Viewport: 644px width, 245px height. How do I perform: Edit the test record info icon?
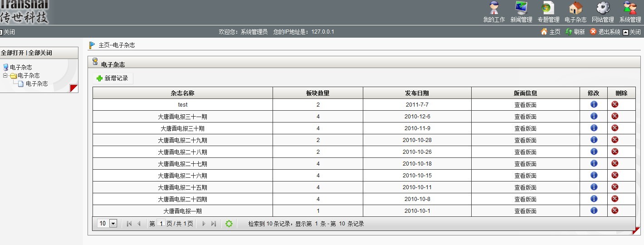[594, 104]
